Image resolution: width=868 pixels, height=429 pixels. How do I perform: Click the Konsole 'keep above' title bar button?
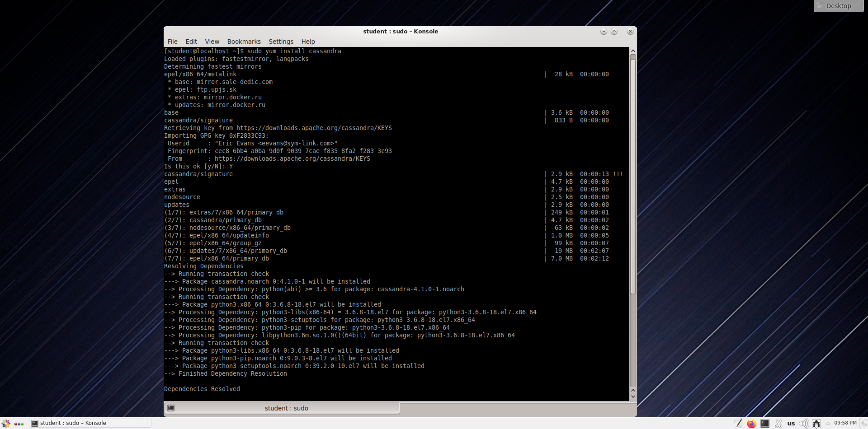coord(614,32)
